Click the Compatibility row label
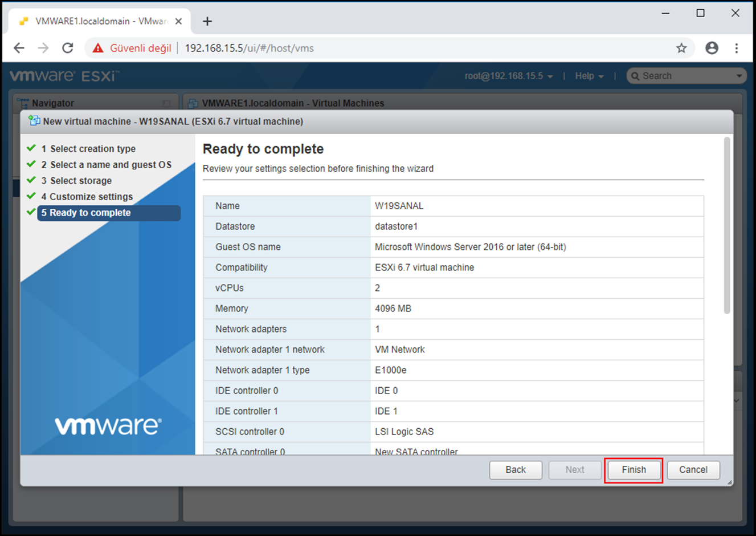This screenshot has width=756, height=536. click(241, 267)
